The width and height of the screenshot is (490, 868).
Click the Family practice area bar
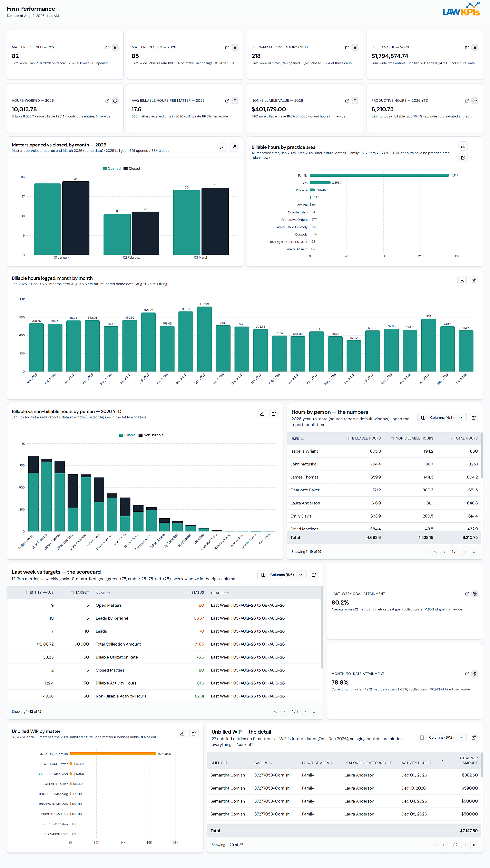point(379,175)
